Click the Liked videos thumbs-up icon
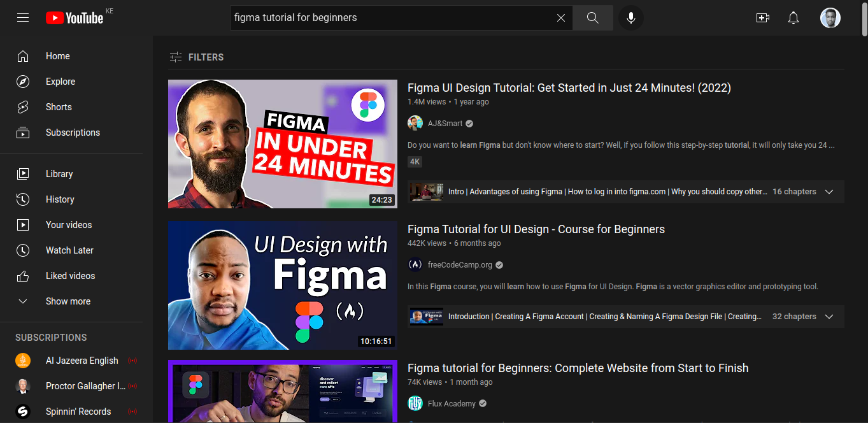 (x=23, y=276)
